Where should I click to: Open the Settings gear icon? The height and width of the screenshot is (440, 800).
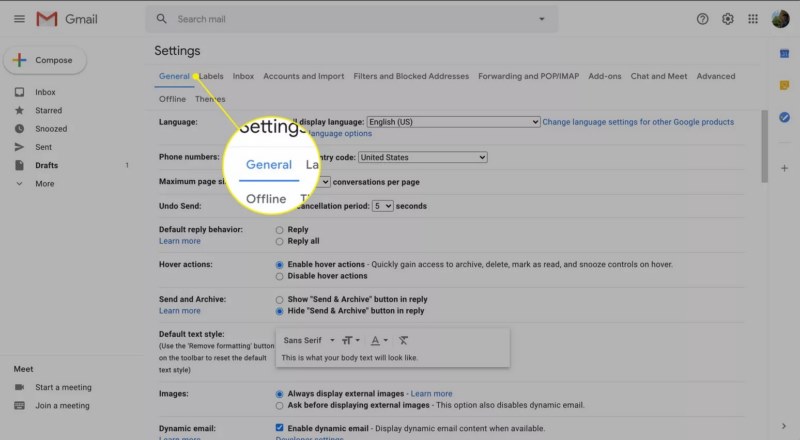click(728, 19)
